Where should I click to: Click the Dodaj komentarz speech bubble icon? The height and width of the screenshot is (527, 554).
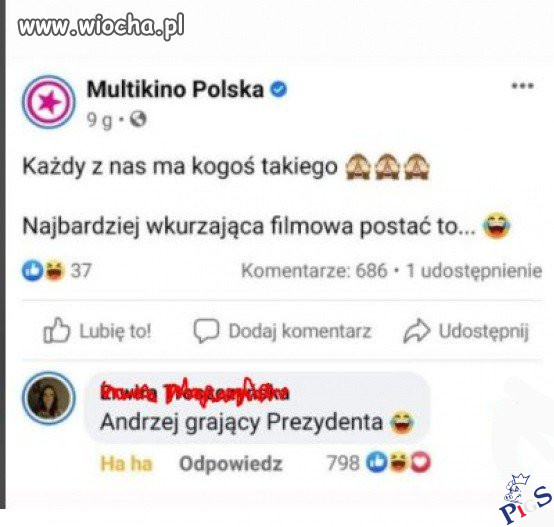206,331
